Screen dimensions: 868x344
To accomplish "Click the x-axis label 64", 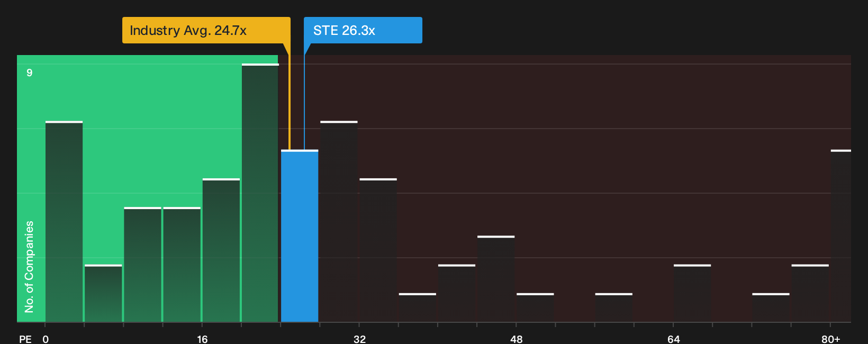I will [x=673, y=339].
